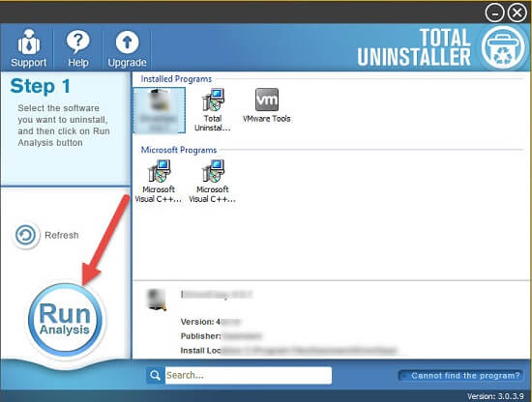
Task: Click the Run Analysis button
Action: (x=65, y=320)
